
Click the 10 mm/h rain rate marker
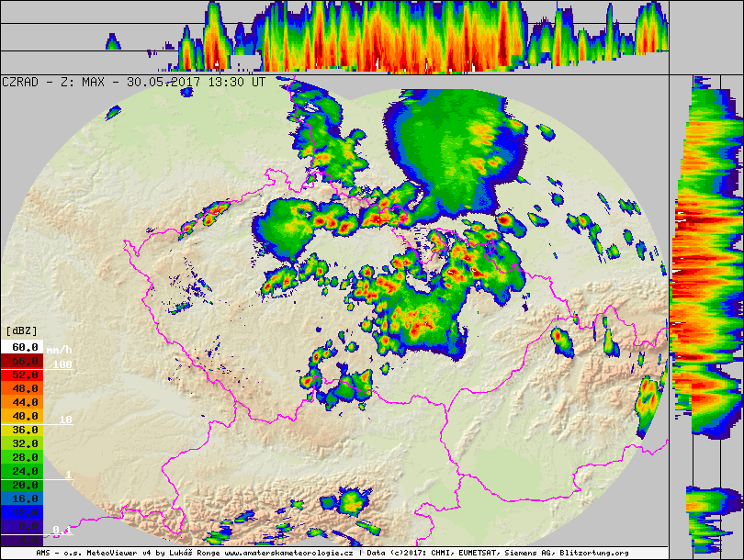coord(65,420)
